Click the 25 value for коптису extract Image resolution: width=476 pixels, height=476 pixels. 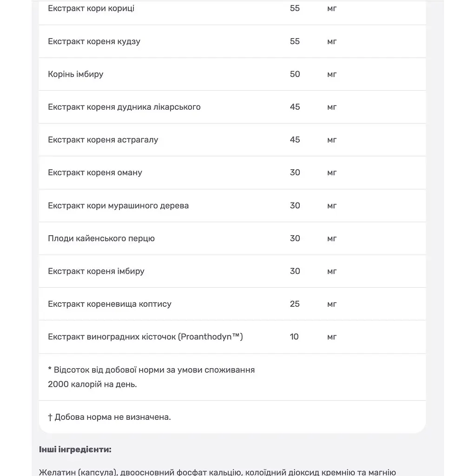tap(295, 304)
